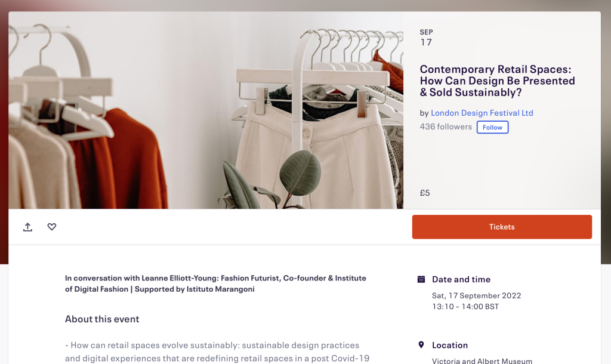Click Victoria and Albert Museum venue text
611x364 pixels.
click(482, 360)
